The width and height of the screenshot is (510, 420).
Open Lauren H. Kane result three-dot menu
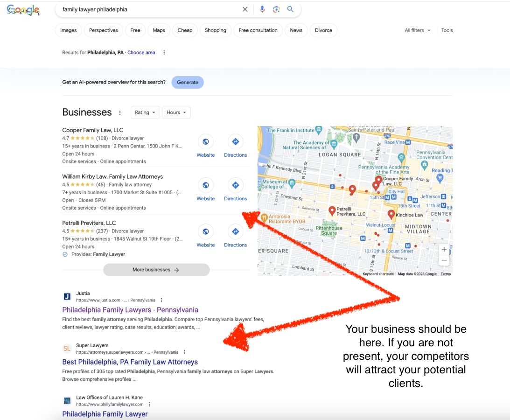pyautogui.click(x=149, y=404)
